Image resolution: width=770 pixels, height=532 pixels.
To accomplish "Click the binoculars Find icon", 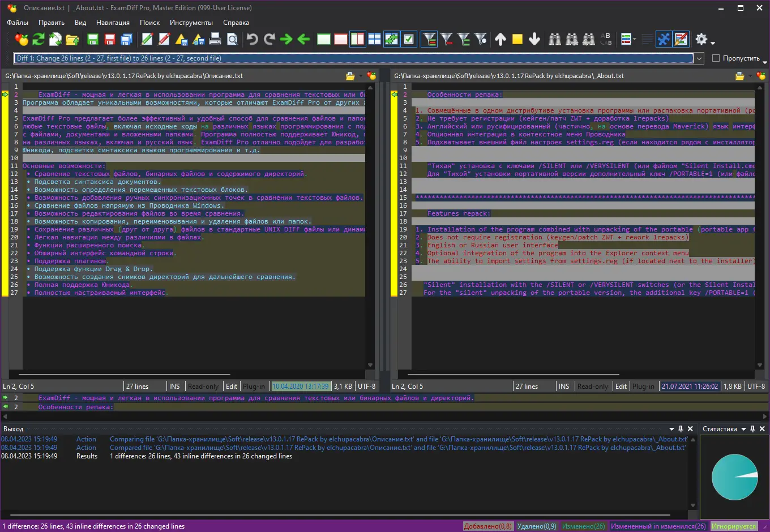I will click(x=555, y=39).
